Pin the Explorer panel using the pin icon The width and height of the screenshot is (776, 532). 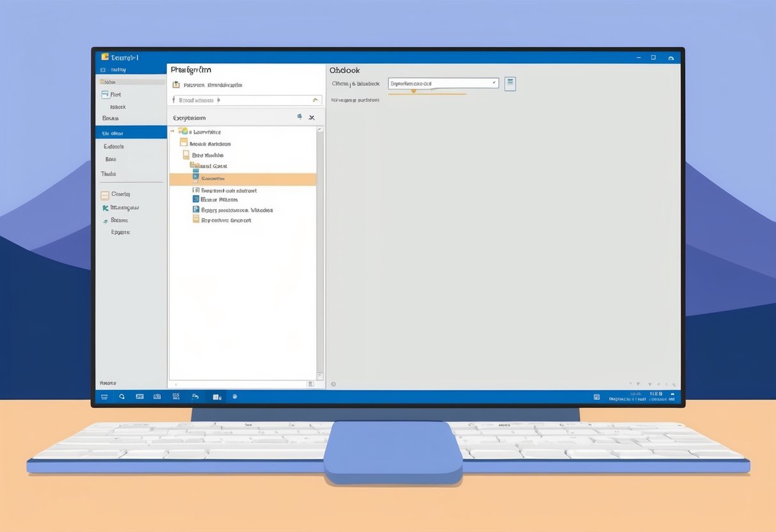coord(300,117)
